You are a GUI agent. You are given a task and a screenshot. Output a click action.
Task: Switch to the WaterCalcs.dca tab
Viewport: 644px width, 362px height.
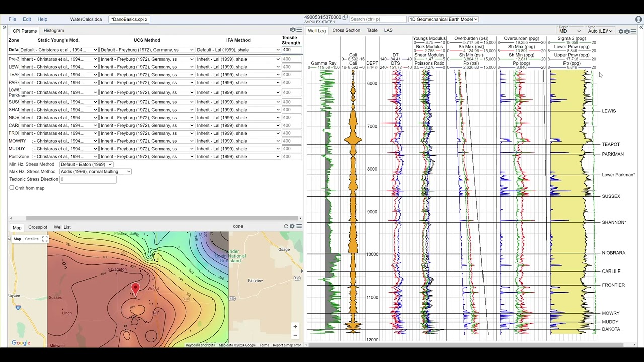pyautogui.click(x=86, y=19)
